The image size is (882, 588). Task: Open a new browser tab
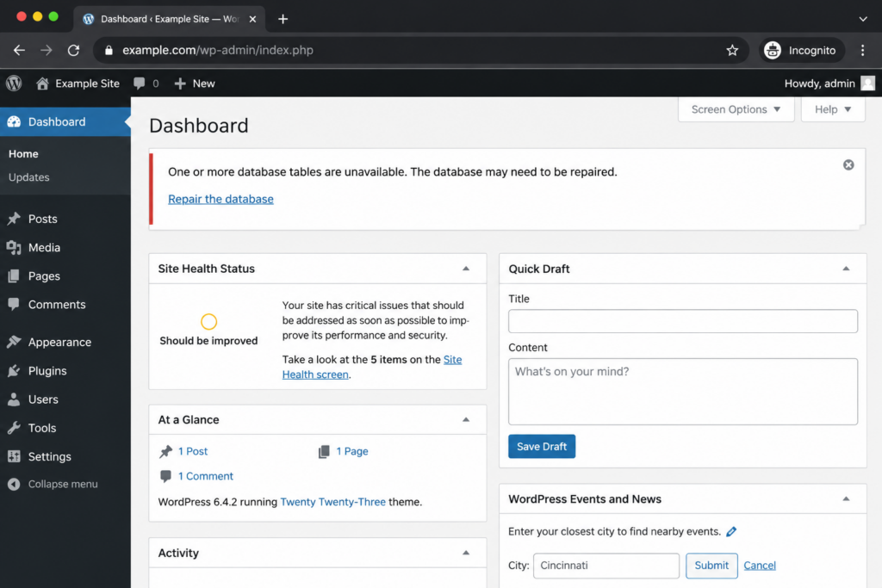click(x=283, y=19)
